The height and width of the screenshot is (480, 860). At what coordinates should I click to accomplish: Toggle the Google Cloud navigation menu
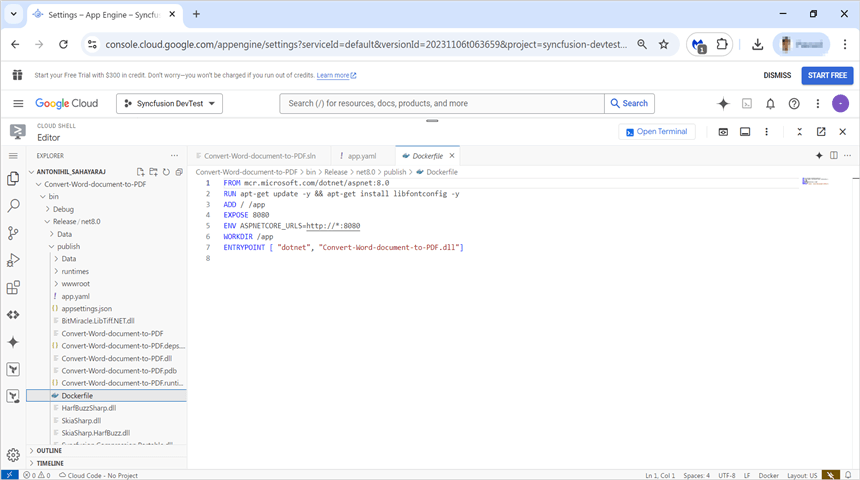18,103
